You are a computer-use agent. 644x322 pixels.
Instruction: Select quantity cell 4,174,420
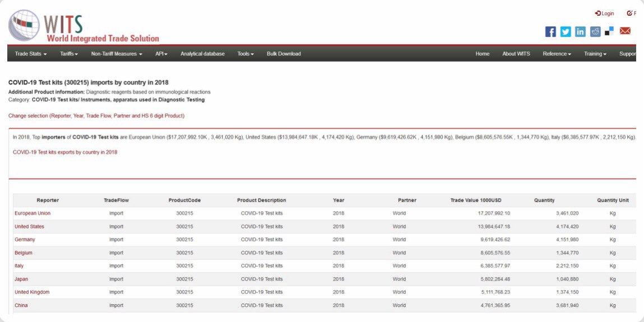click(x=567, y=226)
